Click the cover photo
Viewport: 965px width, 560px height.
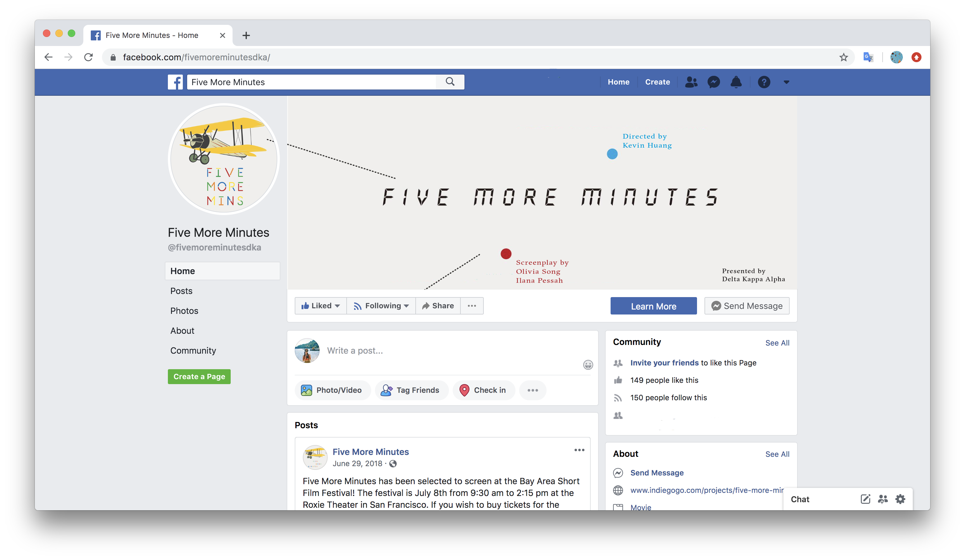[542, 193]
